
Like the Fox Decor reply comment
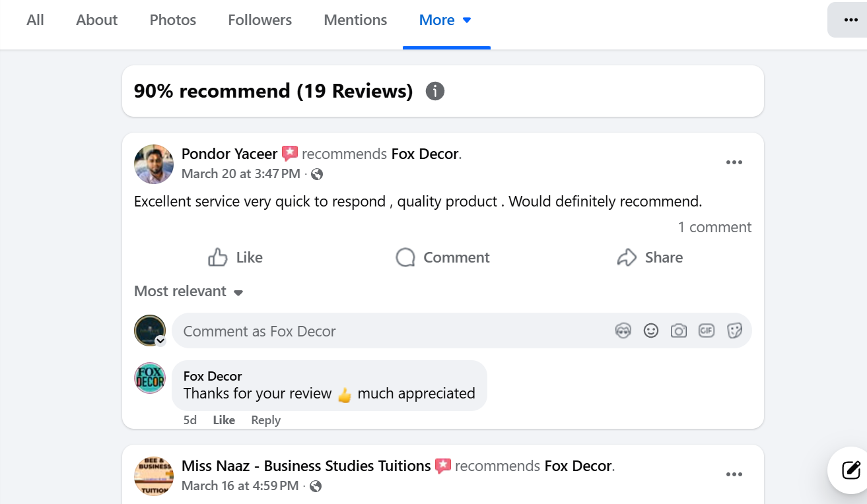224,420
